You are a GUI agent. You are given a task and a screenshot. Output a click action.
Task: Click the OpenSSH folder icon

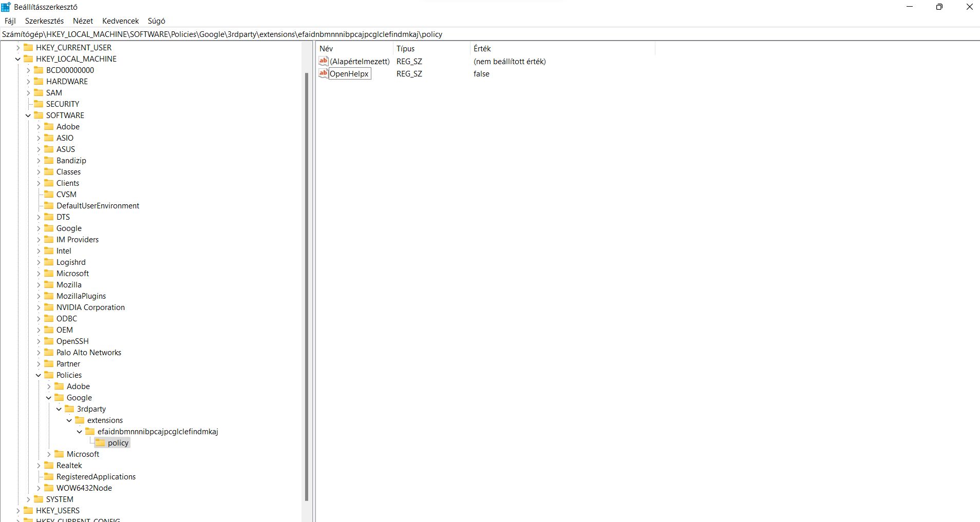pos(49,341)
